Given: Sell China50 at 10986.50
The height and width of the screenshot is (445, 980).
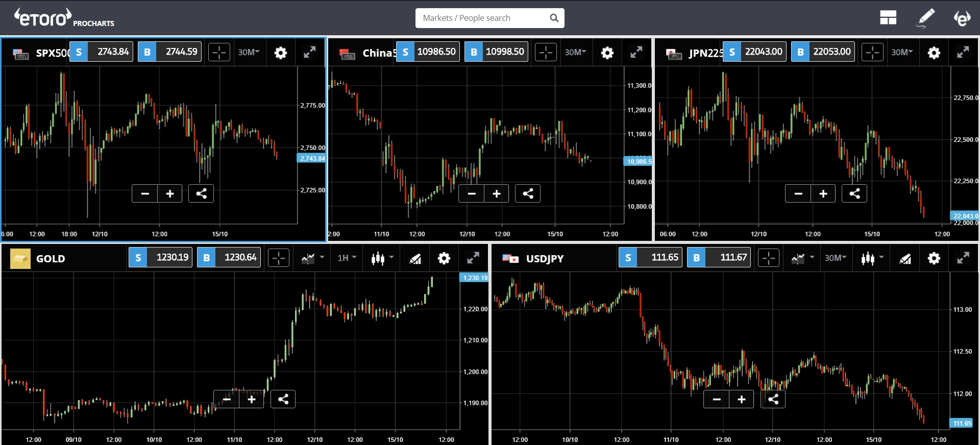Looking at the screenshot, I should click(x=428, y=52).
